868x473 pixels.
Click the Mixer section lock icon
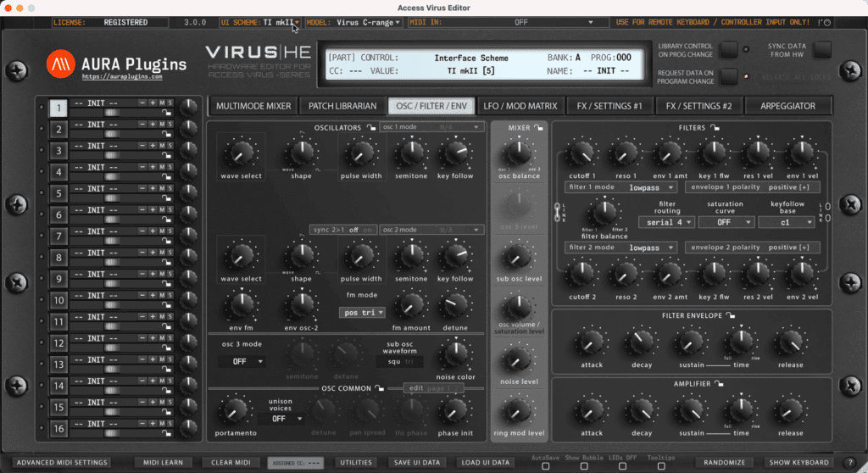pos(538,127)
